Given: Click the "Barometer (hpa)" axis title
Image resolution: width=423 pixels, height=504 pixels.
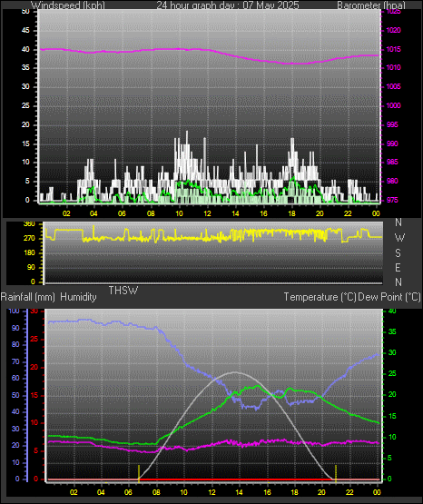Looking at the screenshot, I should click(371, 5).
